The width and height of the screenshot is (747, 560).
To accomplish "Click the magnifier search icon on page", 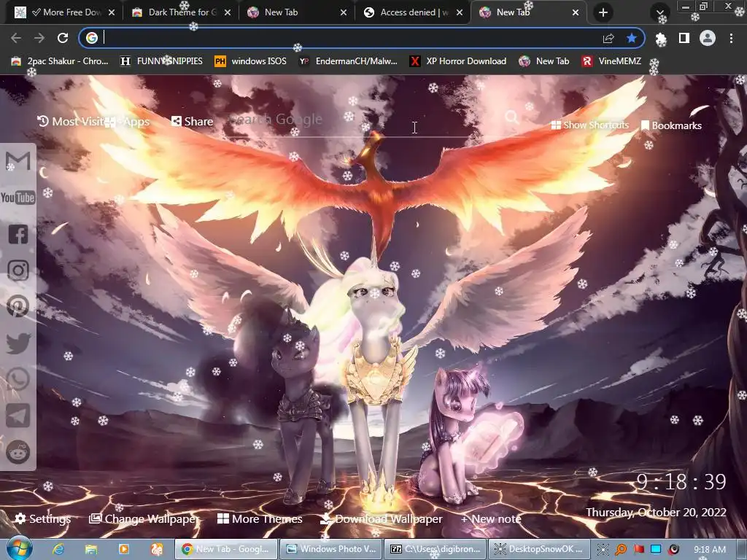I will click(511, 117).
